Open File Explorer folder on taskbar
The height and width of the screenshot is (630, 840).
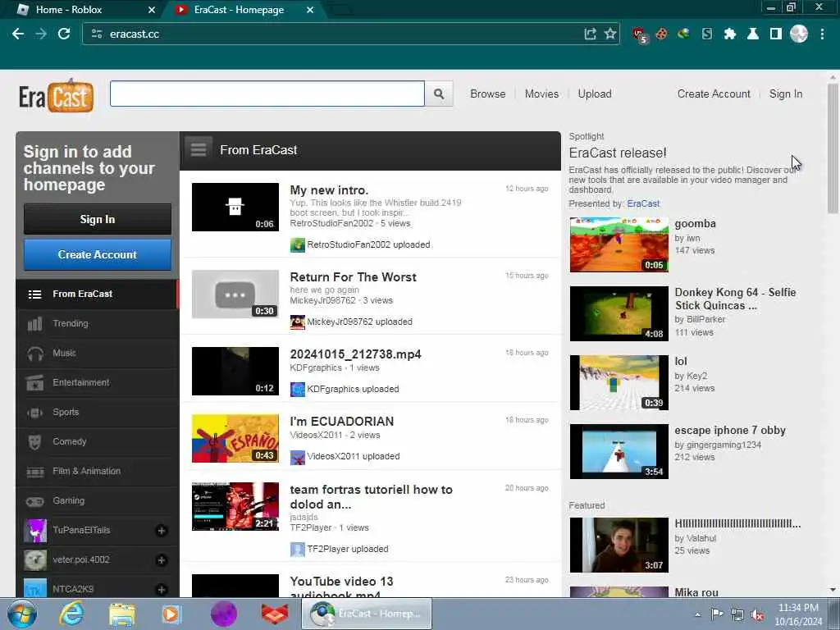tap(121, 614)
